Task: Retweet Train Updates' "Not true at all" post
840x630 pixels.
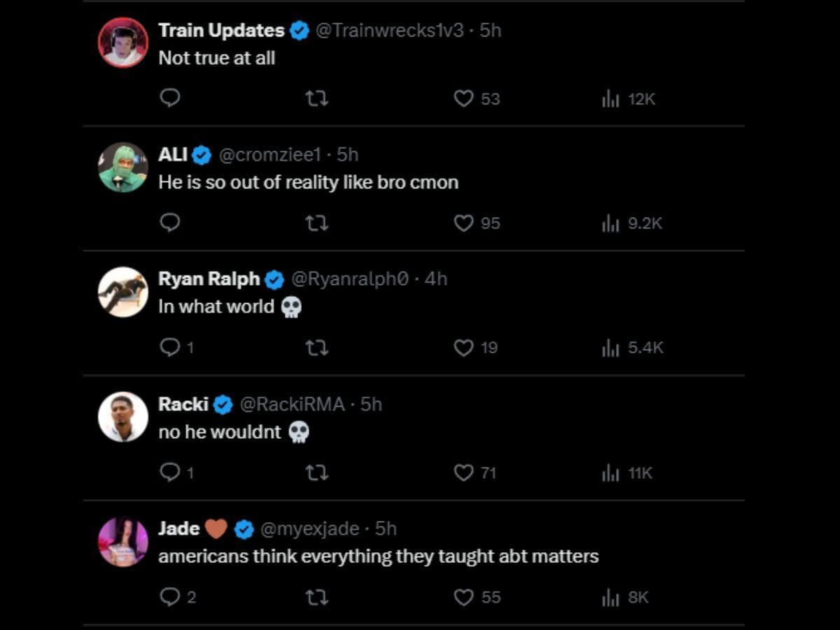Action: [317, 99]
